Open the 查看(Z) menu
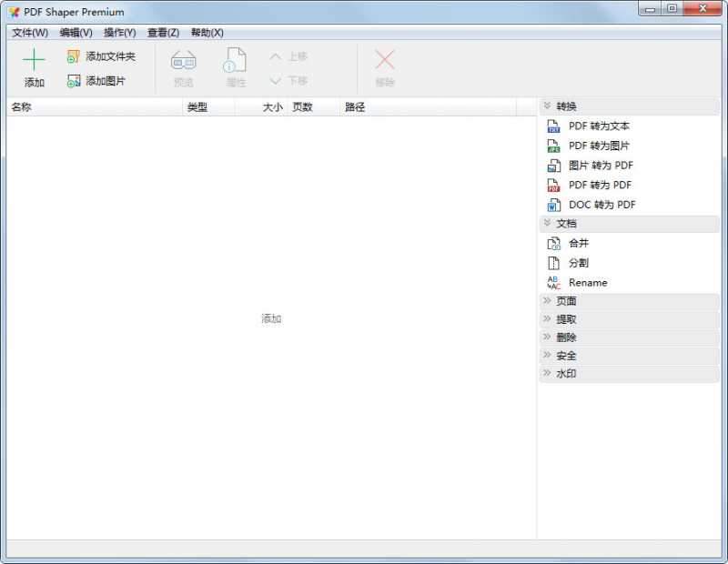The image size is (728, 564). [160, 32]
